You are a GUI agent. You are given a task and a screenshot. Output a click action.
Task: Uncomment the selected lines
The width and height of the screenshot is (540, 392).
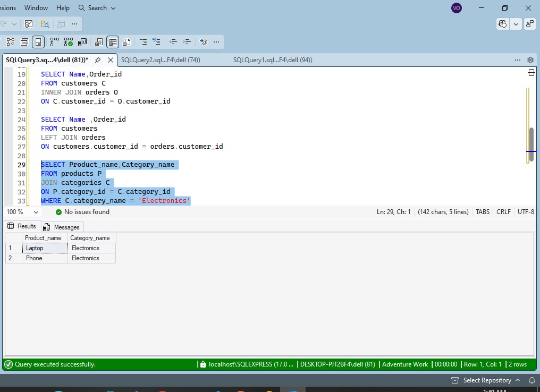tap(156, 42)
